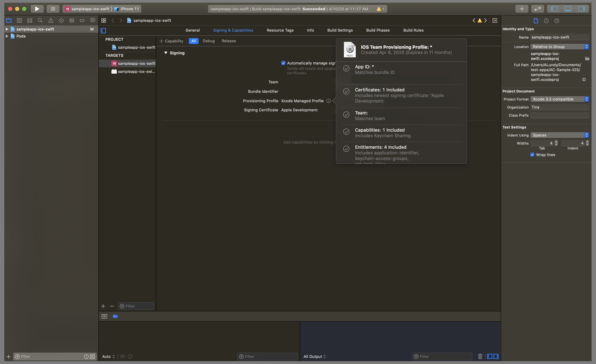The height and width of the screenshot is (364, 596).
Task: Switch to the Build Settings tab
Action: point(340,30)
